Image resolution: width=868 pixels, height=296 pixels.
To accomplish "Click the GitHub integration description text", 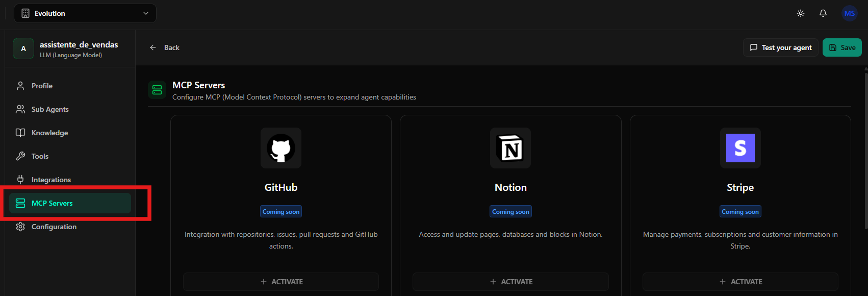I will pyautogui.click(x=281, y=240).
